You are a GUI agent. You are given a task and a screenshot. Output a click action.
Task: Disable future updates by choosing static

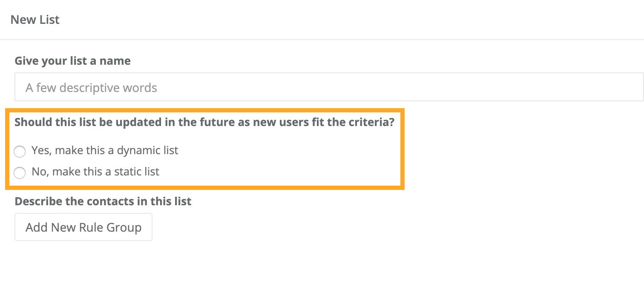click(20, 173)
